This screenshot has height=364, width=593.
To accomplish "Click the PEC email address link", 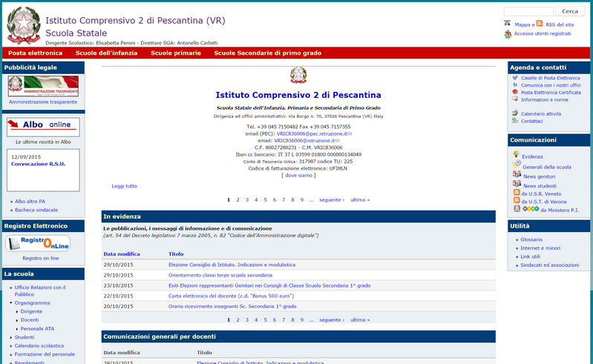I will click(312, 133).
